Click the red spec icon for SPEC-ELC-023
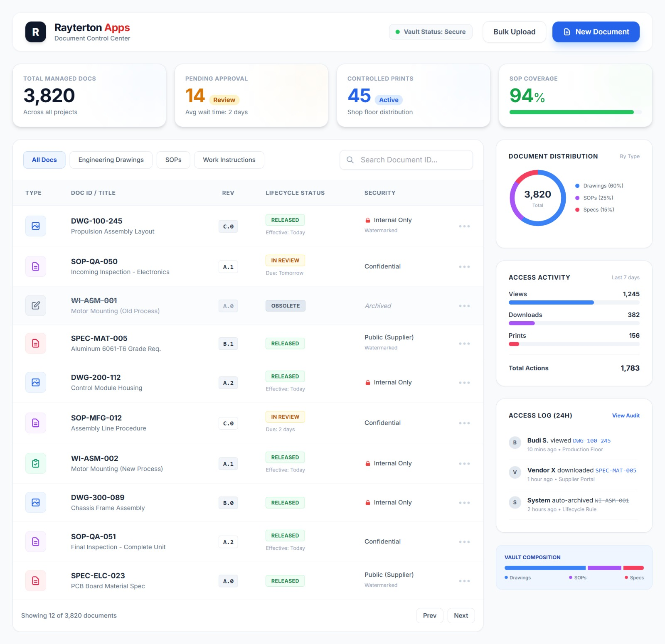The width and height of the screenshot is (665, 644). coord(36,581)
